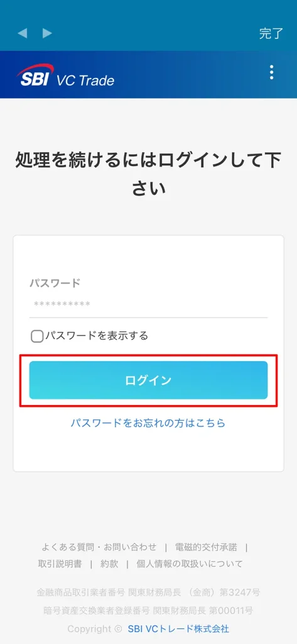
Task: Open 取引説明書 footer link
Action: [60, 564]
